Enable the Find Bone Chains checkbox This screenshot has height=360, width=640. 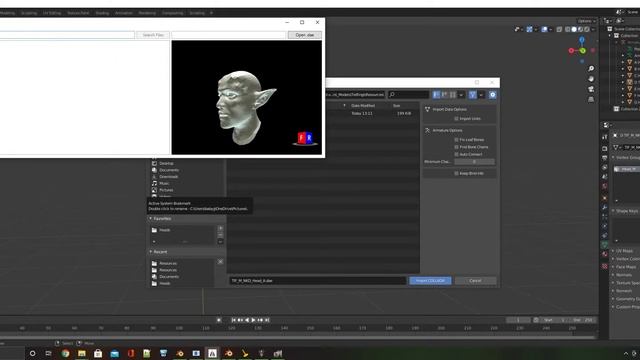click(x=456, y=147)
